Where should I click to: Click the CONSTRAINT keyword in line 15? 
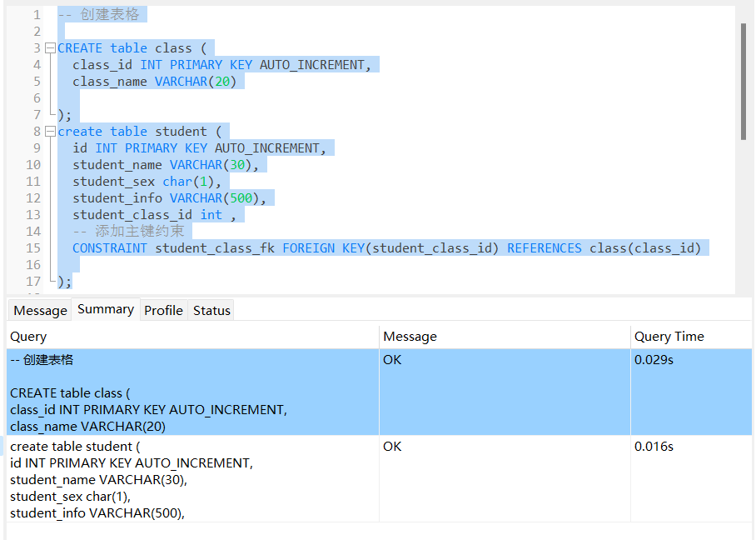coord(110,248)
